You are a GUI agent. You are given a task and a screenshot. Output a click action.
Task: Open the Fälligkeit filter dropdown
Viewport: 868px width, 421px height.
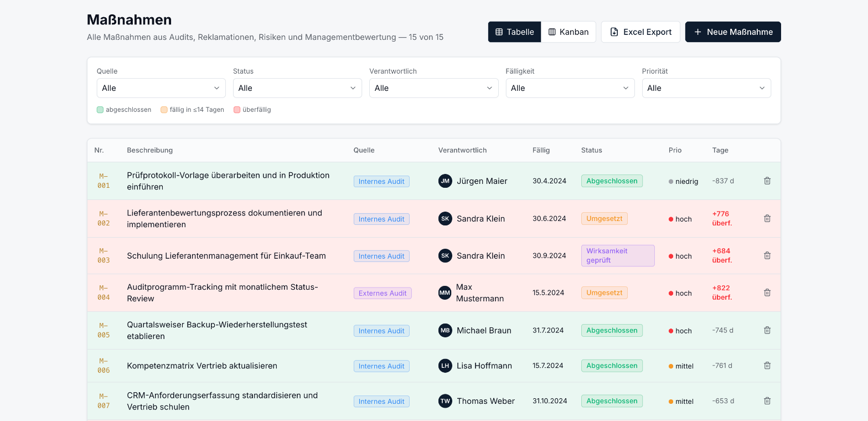pyautogui.click(x=570, y=88)
